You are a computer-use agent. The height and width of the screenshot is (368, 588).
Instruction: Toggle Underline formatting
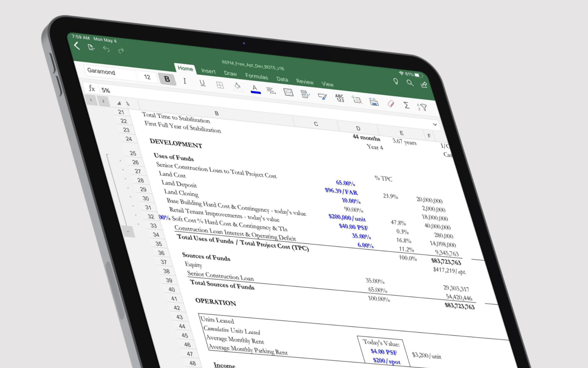[202, 83]
